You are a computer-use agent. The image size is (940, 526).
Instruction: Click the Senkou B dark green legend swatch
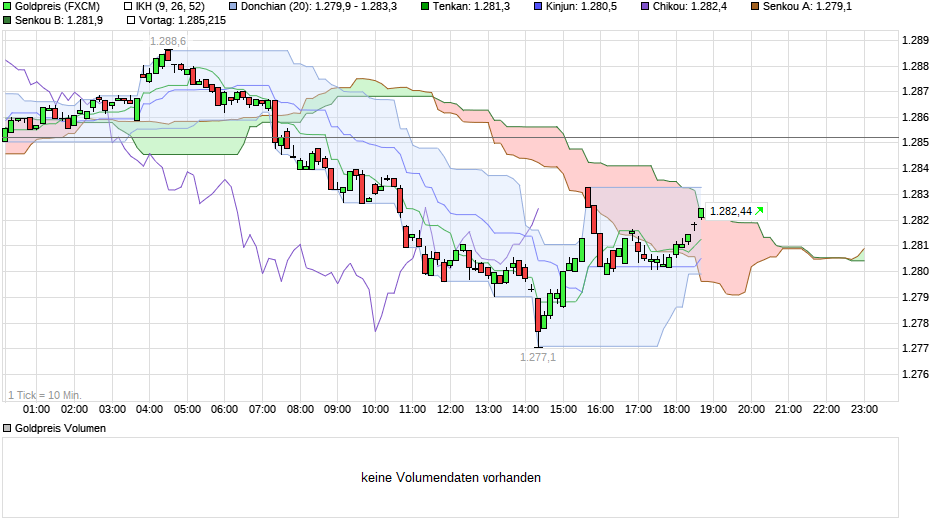[x=9, y=20]
